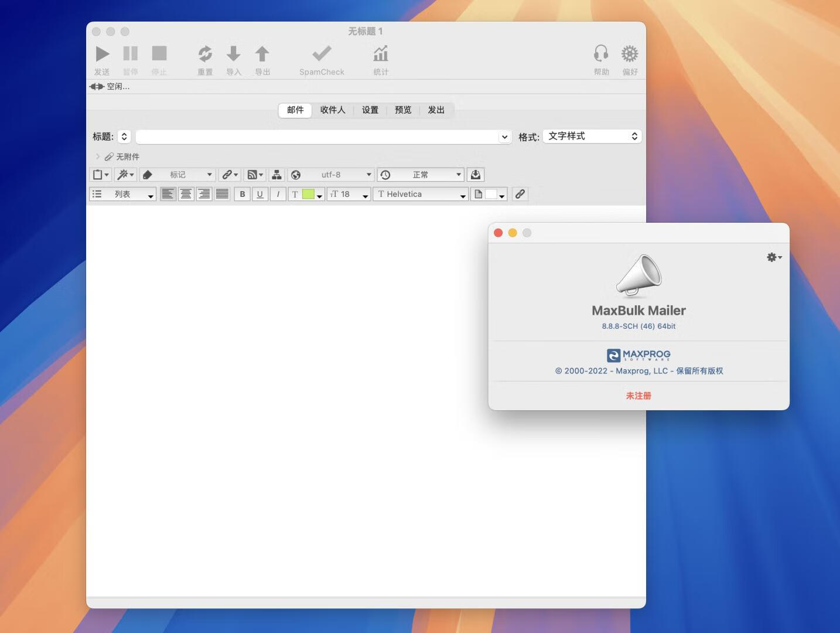840x633 pixels.
Task: Click the connection arrows icon beside 空闲
Action: click(97, 87)
